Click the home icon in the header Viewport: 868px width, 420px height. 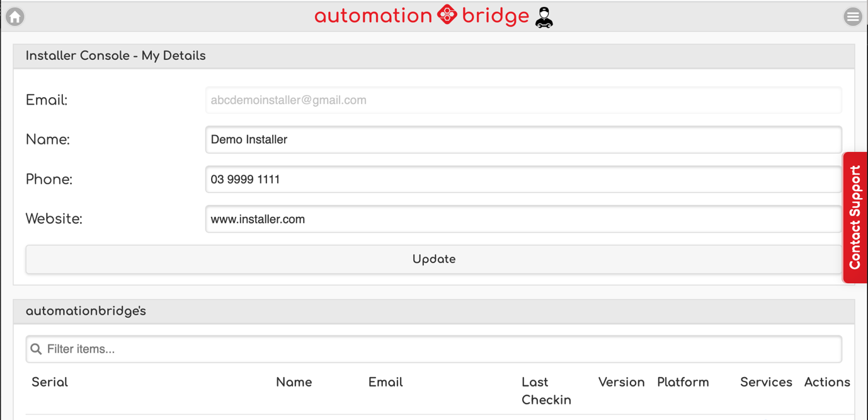(x=15, y=16)
